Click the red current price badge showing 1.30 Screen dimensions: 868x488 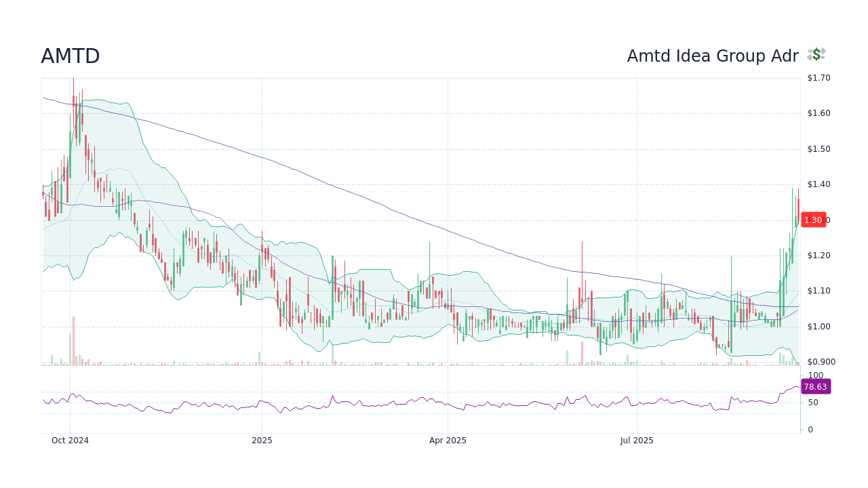(812, 220)
